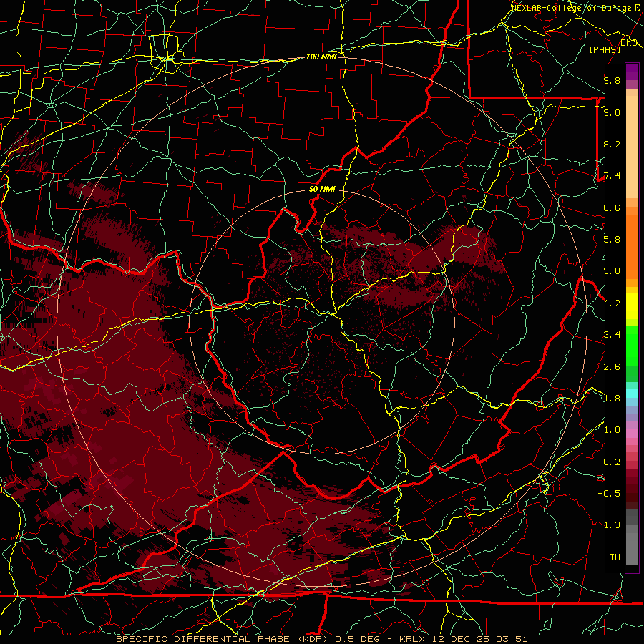
Task: Click the pink band near 1.0
Action: (x=632, y=434)
